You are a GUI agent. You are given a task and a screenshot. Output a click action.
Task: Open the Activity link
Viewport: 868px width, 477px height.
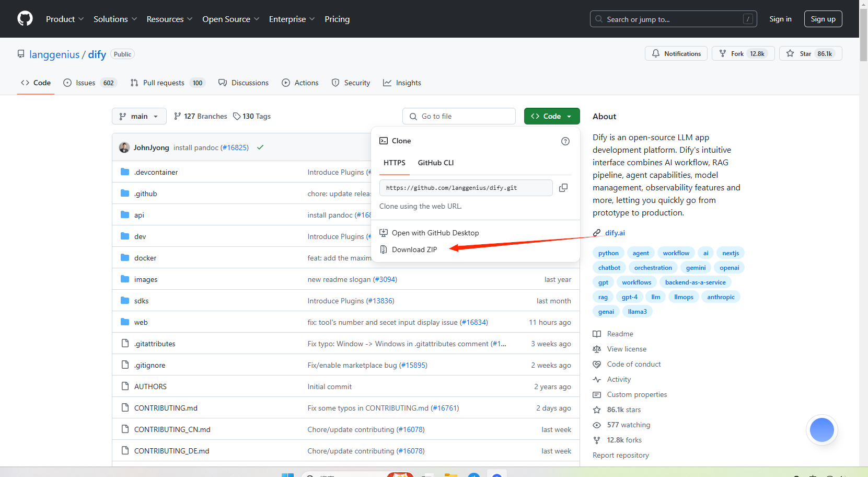pyautogui.click(x=619, y=379)
